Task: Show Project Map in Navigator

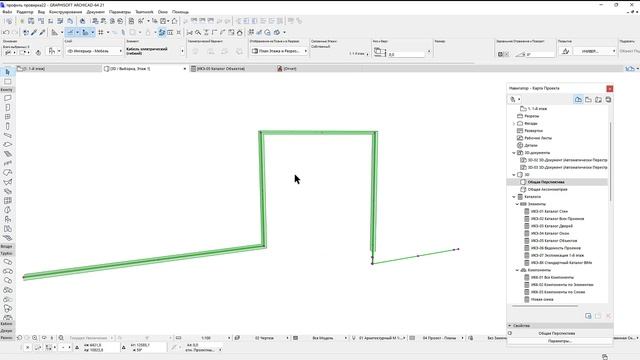Action: point(578,100)
